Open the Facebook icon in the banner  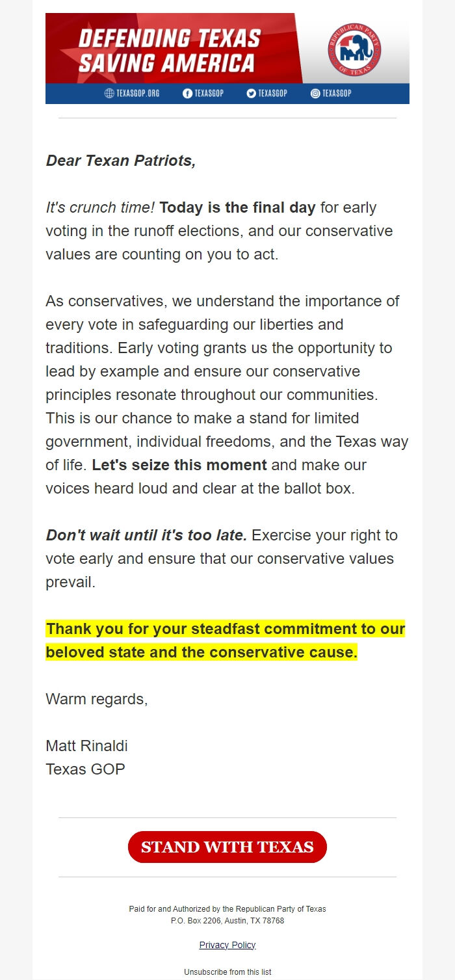coord(187,94)
